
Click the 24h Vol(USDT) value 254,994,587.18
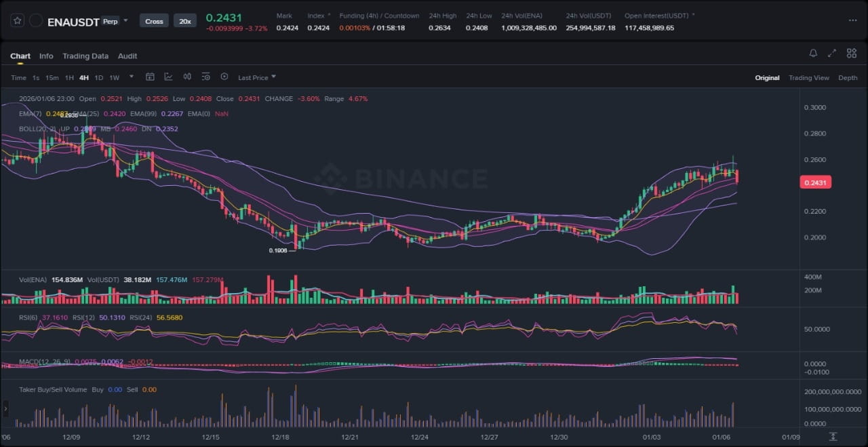591,28
